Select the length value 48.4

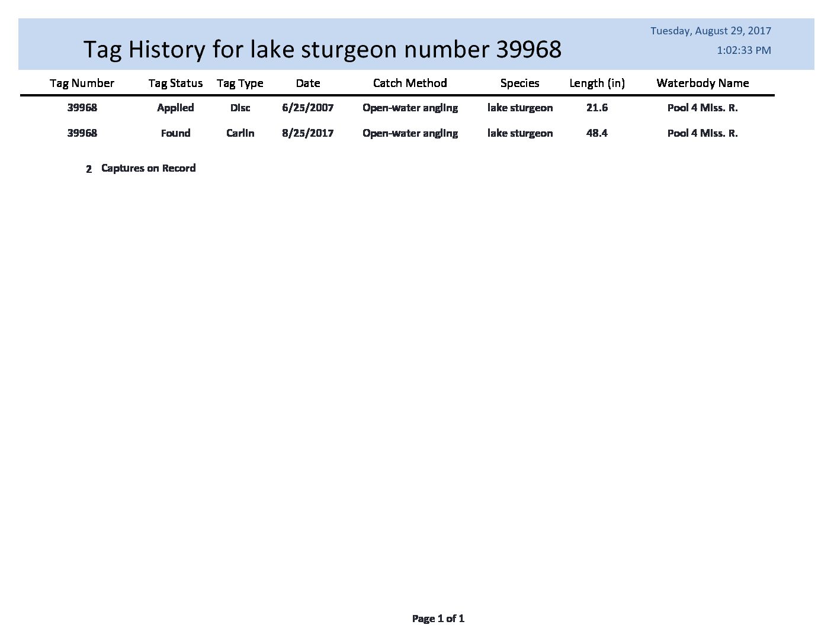(x=597, y=133)
